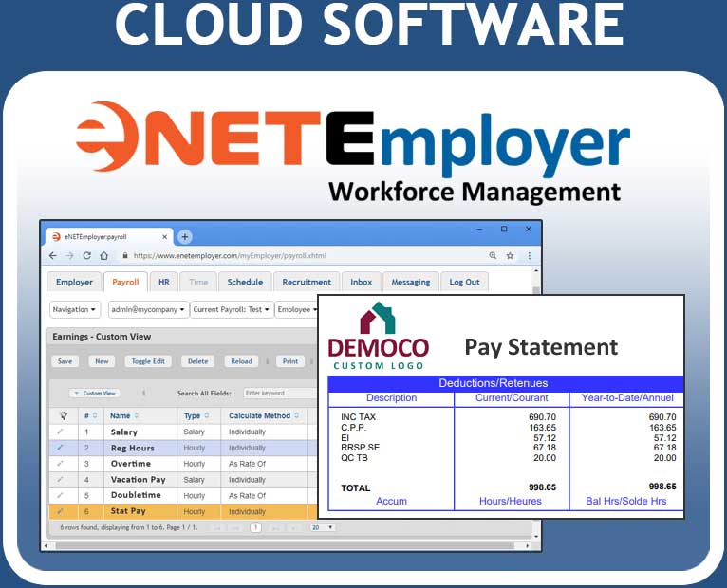Change rows per page dropdown showing 20

click(x=323, y=527)
